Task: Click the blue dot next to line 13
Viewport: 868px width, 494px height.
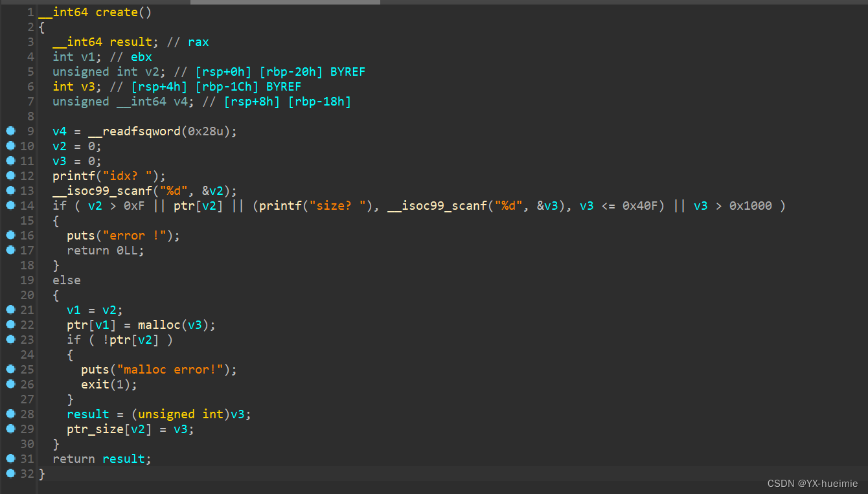Action: coord(10,190)
